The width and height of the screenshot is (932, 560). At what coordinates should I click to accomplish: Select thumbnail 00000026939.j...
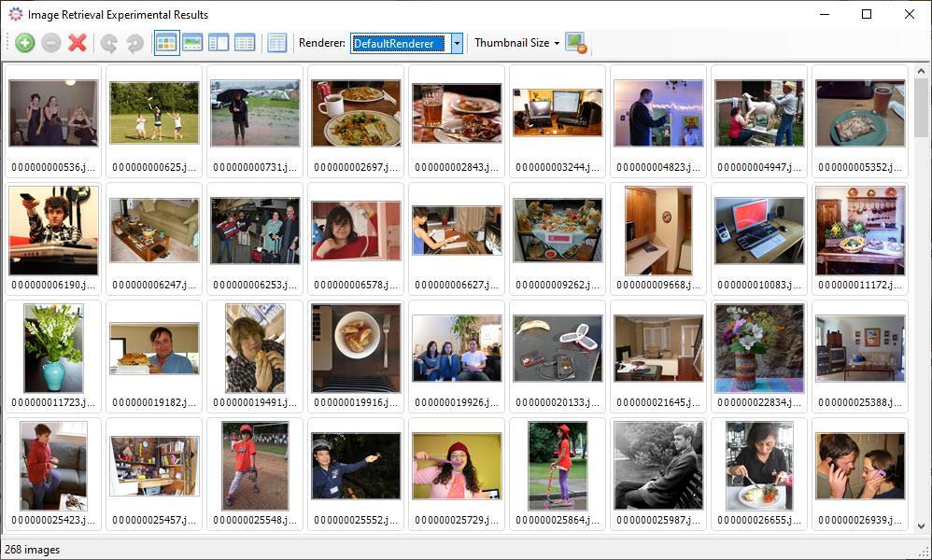pyautogui.click(x=860, y=466)
